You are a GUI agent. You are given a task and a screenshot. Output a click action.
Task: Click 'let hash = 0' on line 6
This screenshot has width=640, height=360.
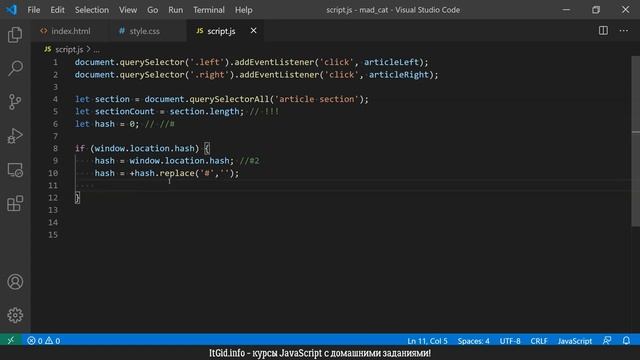105,124
